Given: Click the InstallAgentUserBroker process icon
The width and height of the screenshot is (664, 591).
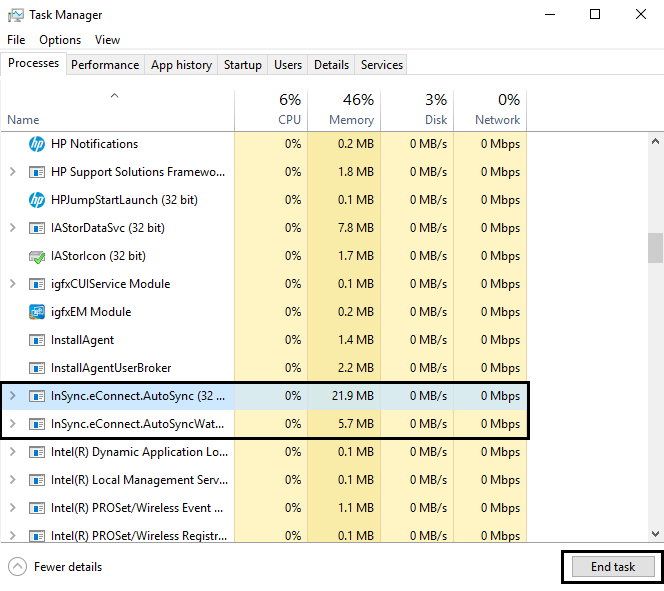Looking at the screenshot, I should coord(37,368).
